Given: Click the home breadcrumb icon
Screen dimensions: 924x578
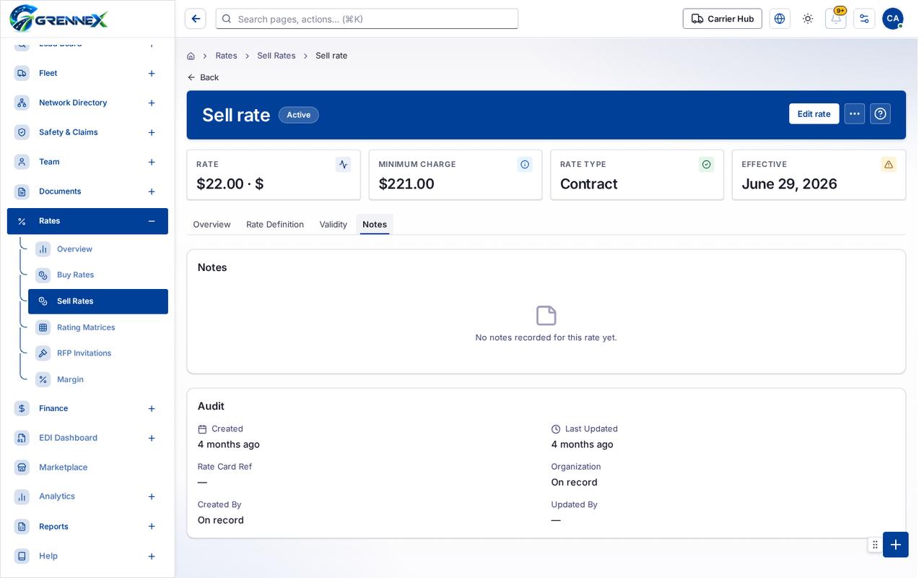Looking at the screenshot, I should click(191, 56).
